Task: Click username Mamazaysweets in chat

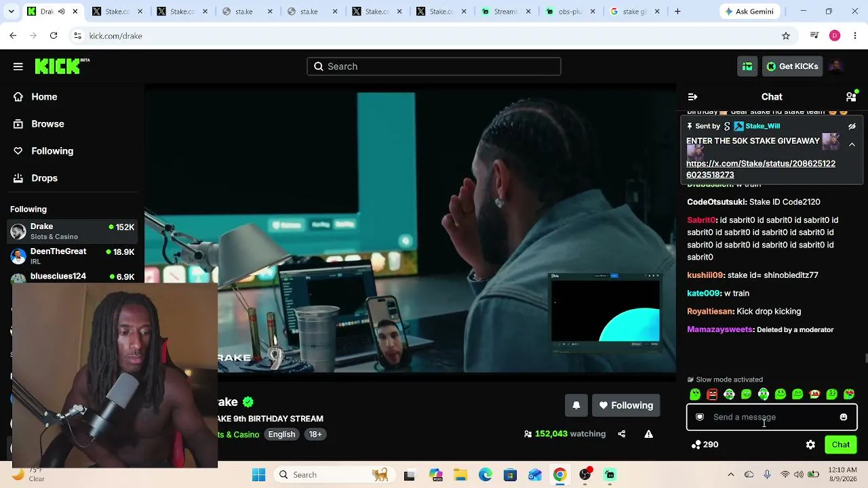Action: tap(720, 329)
